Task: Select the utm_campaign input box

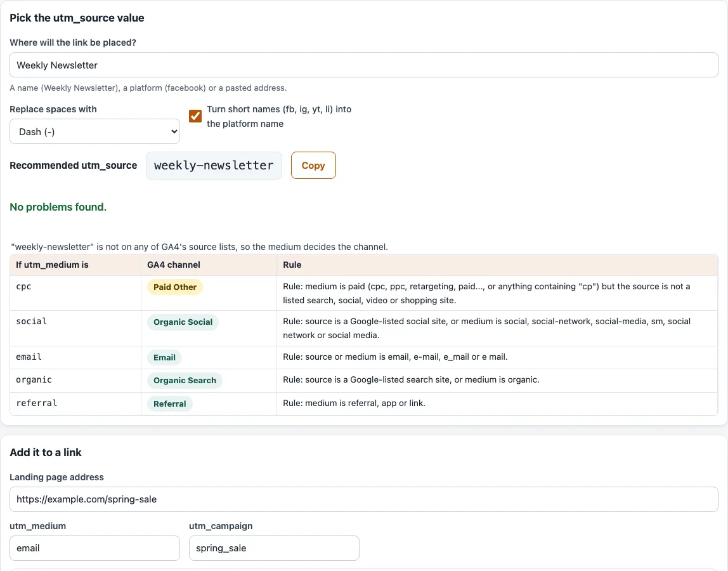Action: (274, 548)
